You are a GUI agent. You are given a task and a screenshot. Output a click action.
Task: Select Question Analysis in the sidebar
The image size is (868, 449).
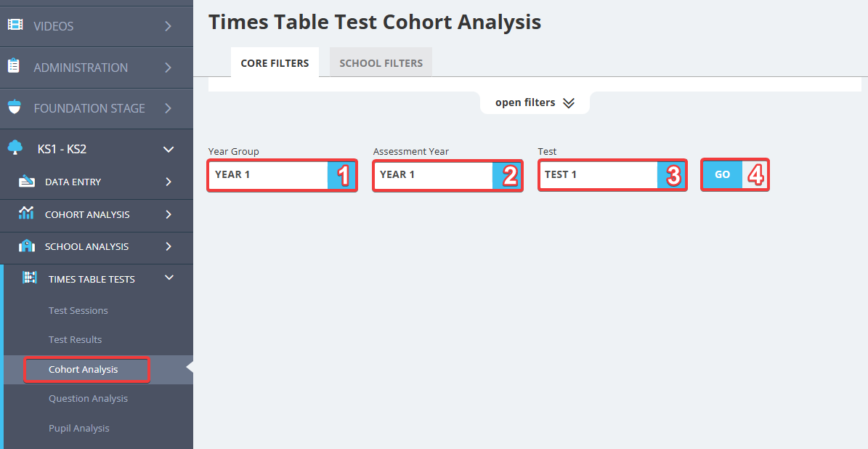[87, 398]
